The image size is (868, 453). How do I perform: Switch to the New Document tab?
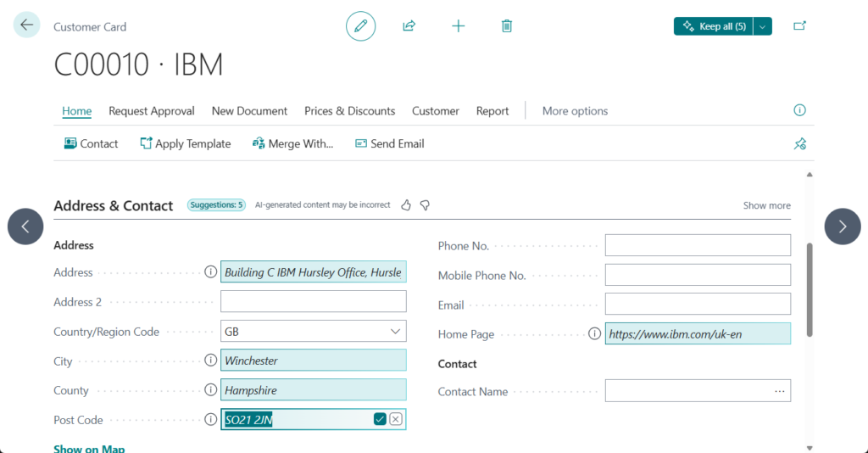tap(249, 111)
